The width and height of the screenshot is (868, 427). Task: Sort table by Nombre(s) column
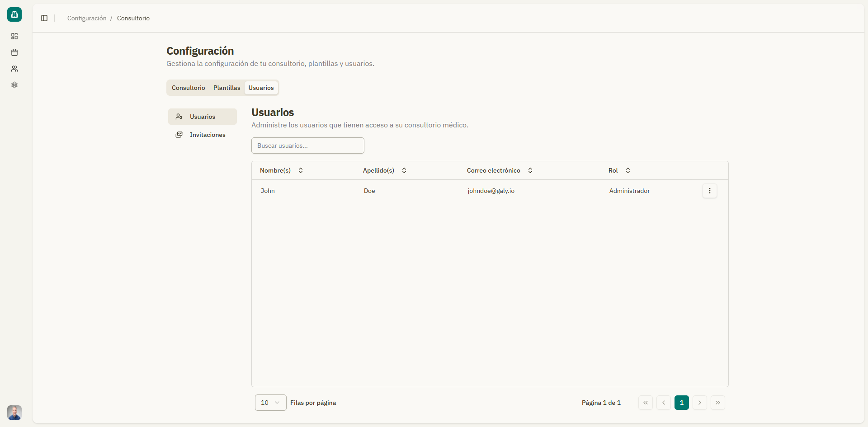(x=281, y=170)
